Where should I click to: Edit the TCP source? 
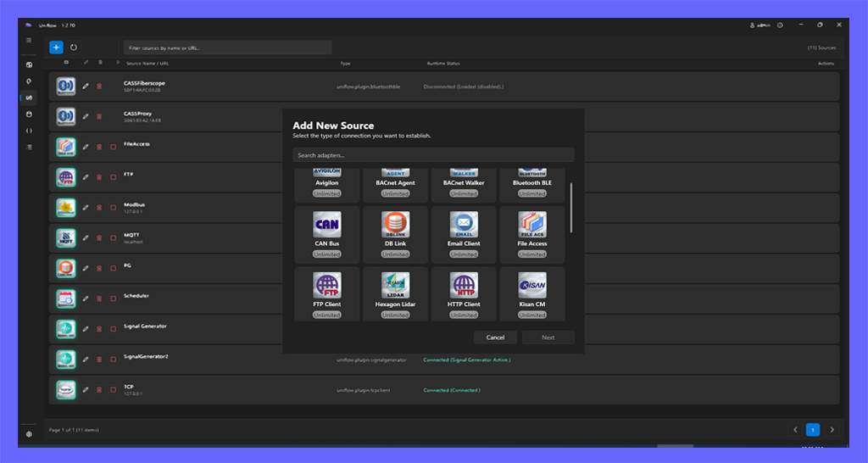pyautogui.click(x=86, y=390)
